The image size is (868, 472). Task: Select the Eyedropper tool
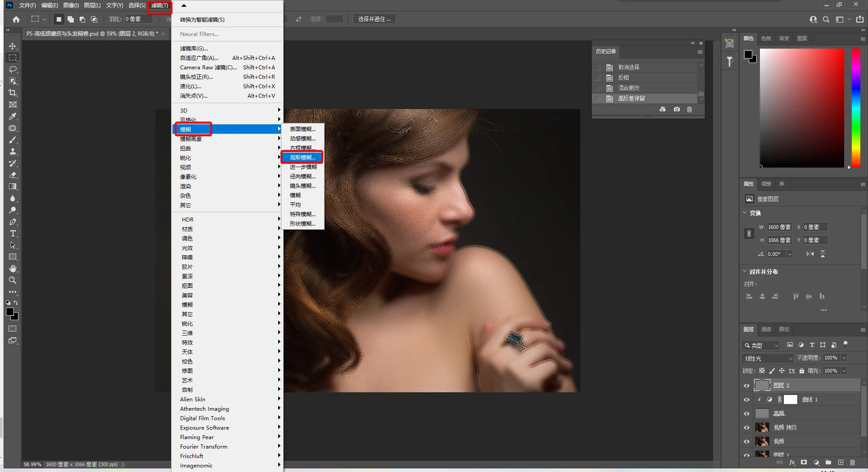[x=13, y=116]
